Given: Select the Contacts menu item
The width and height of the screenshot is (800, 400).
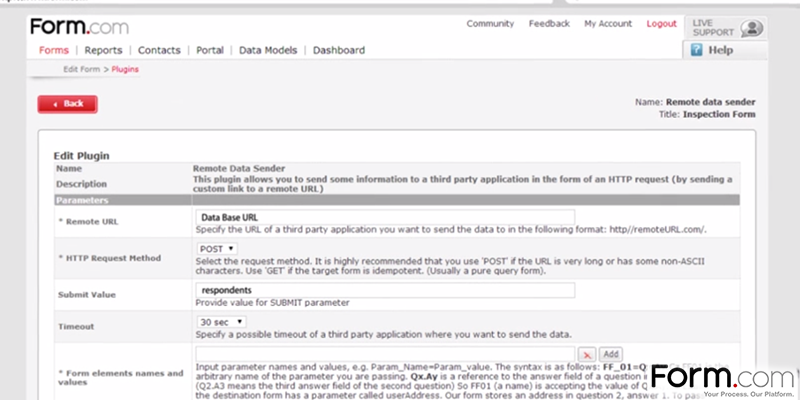Looking at the screenshot, I should point(159,50).
